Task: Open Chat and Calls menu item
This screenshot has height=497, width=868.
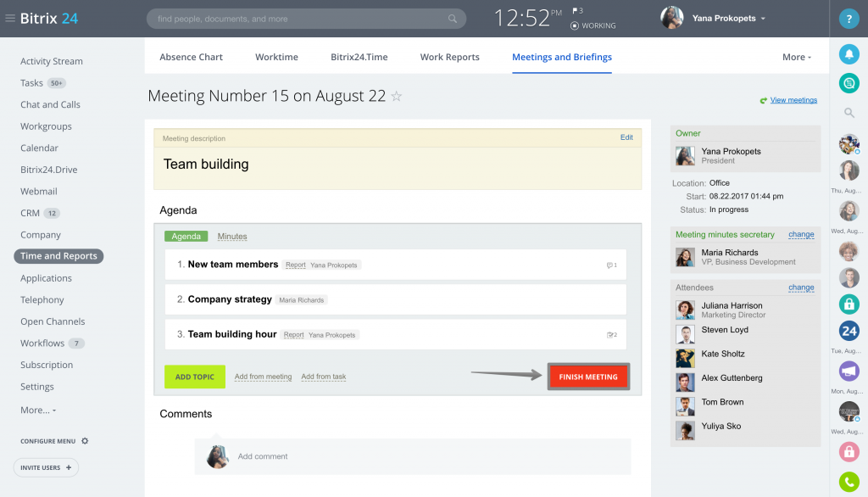Action: [x=50, y=104]
